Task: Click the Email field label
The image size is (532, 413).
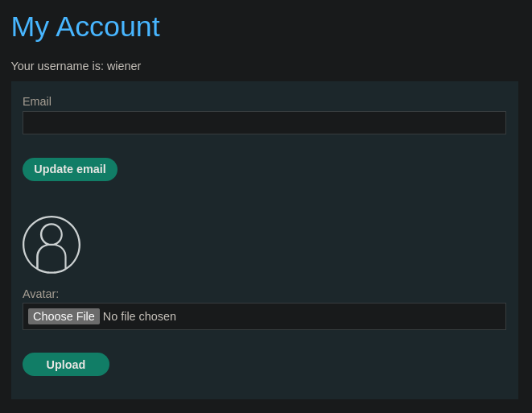Action: tap(37, 101)
